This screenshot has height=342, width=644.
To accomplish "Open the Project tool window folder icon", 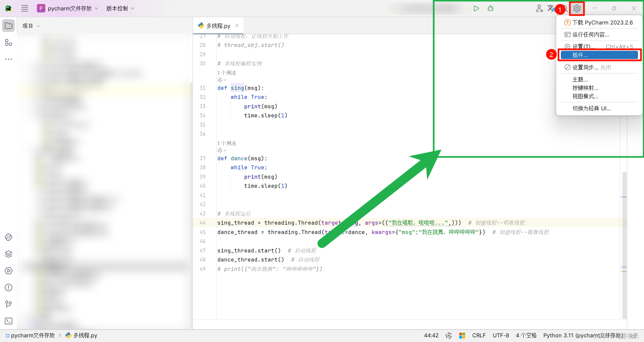I will point(8,26).
